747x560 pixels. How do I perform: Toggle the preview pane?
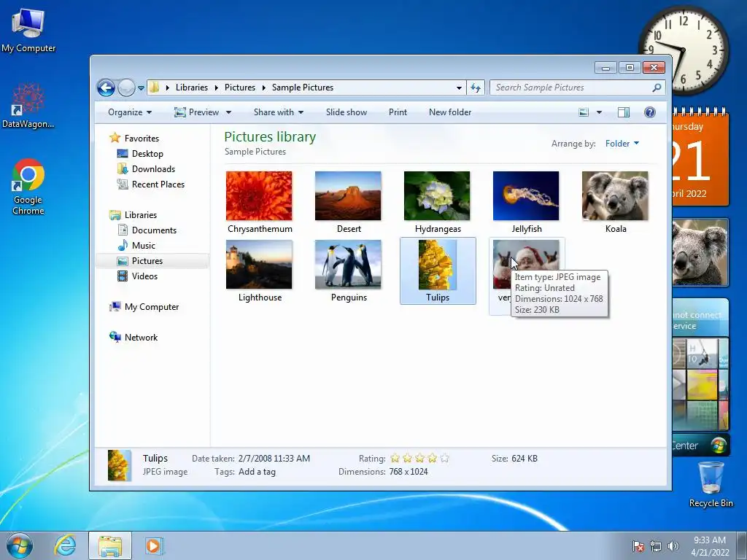coord(624,112)
